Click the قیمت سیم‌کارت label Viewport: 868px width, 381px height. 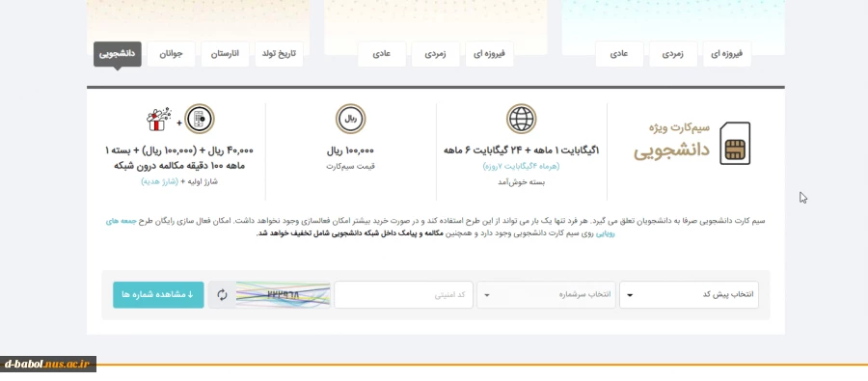point(350,166)
